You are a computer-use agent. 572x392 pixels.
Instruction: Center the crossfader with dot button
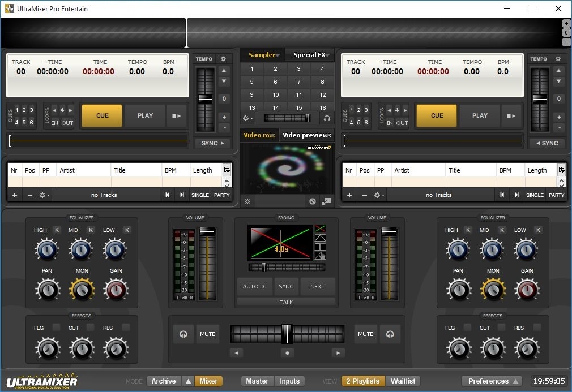click(287, 352)
